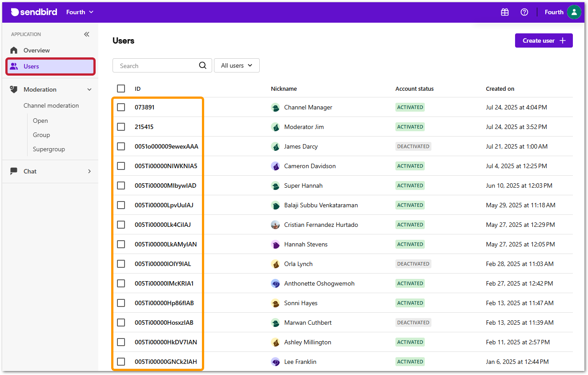The width and height of the screenshot is (588, 375).
Task: Click inside the Search users field
Action: 156,65
